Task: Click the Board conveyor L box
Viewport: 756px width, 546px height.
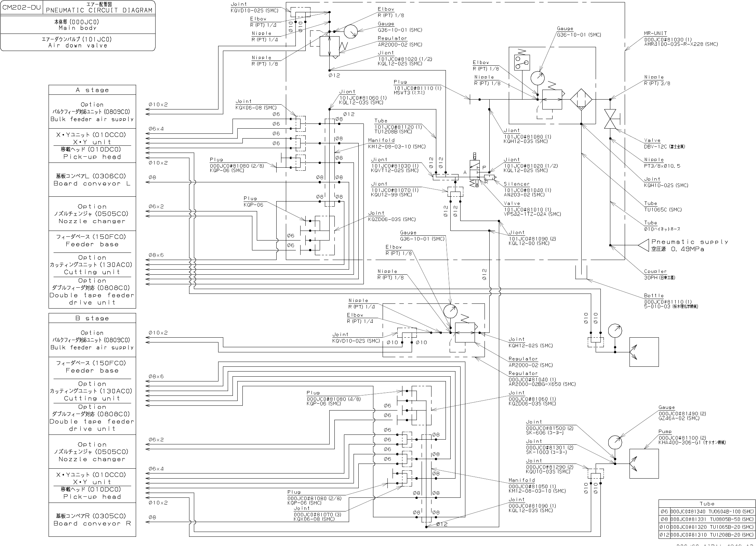Action: (x=92, y=180)
